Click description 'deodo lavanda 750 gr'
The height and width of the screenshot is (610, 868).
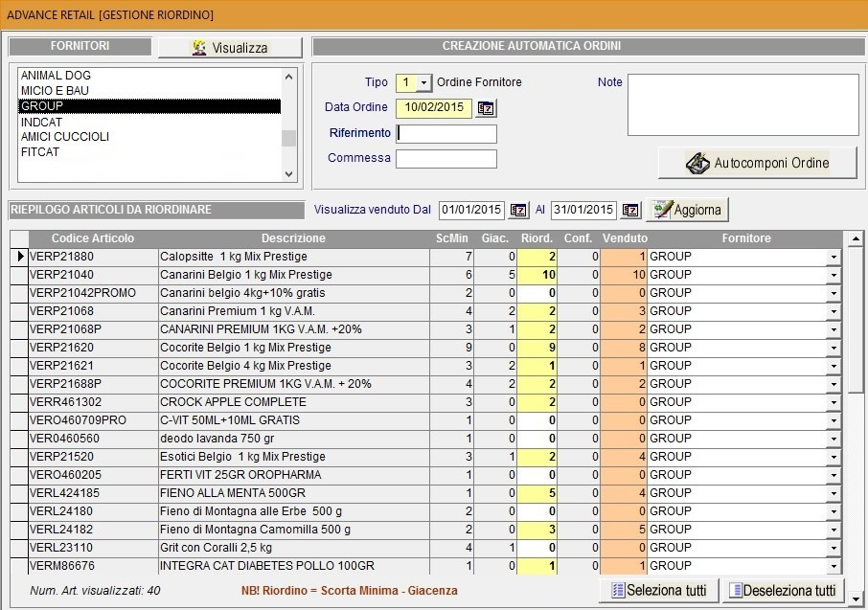point(293,439)
